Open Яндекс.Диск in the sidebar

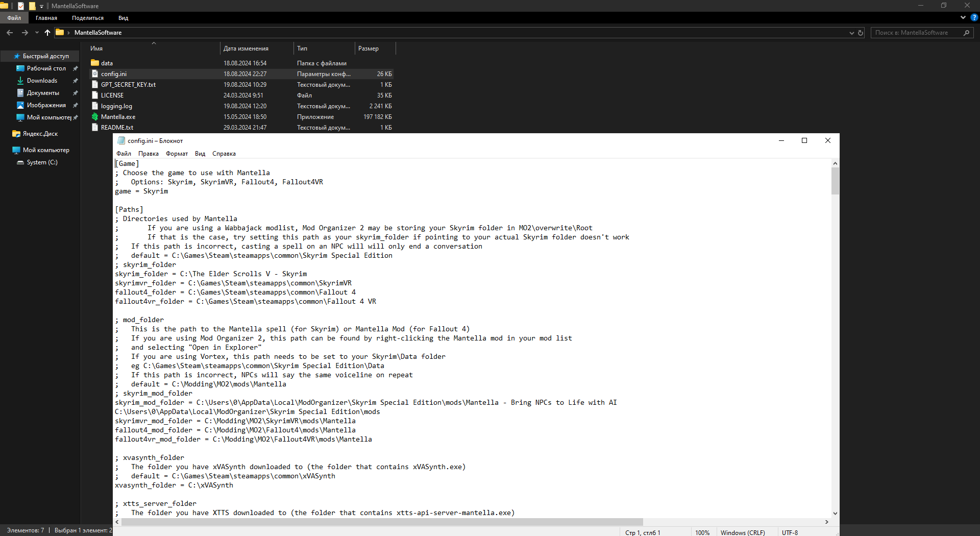tap(40, 134)
